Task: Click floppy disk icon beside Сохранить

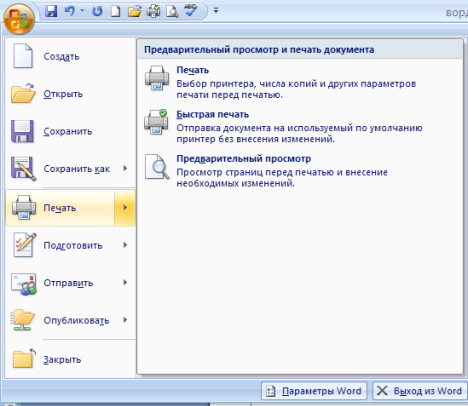Action: point(22,131)
